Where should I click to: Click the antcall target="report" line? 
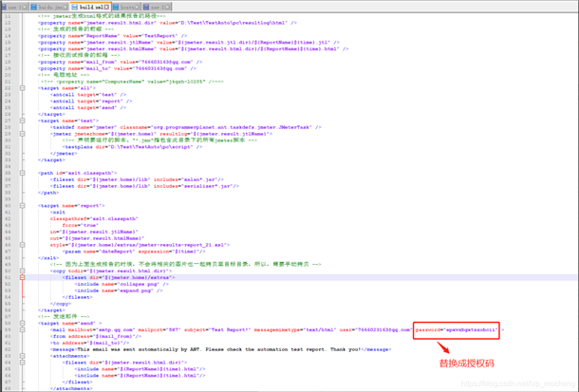pyautogui.click(x=91, y=102)
